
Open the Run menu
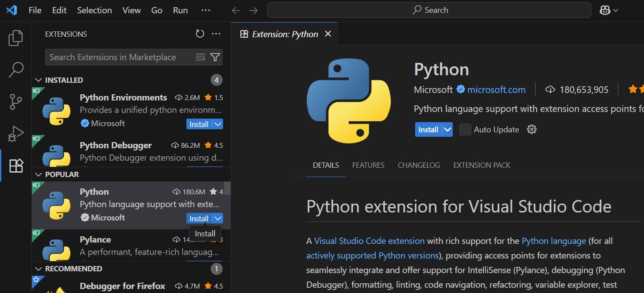(x=180, y=10)
